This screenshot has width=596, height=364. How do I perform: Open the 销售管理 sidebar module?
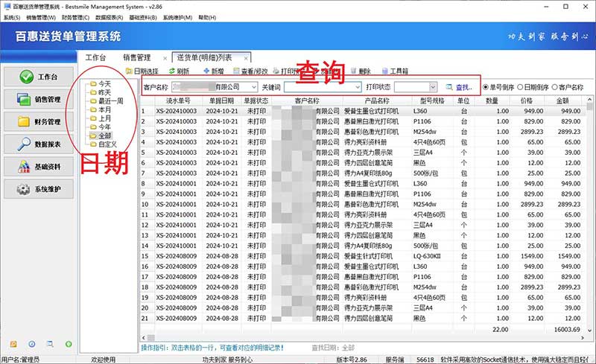pyautogui.click(x=39, y=99)
